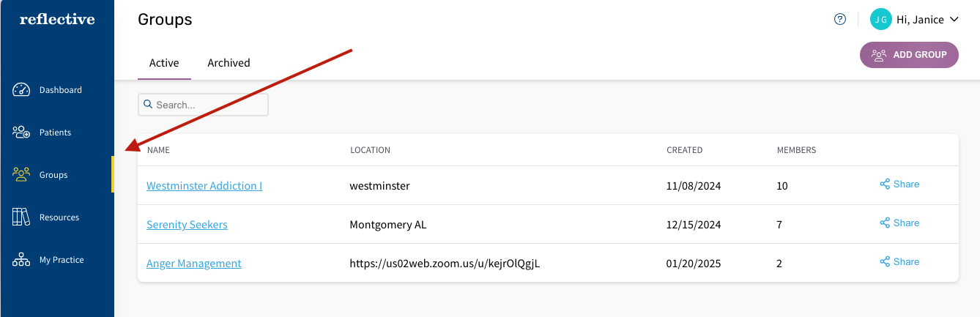
Task: Open the Dashboard gauge icon
Action: point(21,90)
